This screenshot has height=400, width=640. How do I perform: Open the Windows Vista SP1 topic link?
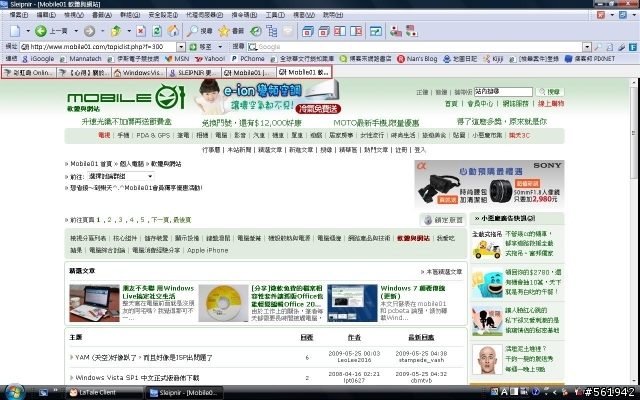(137, 378)
